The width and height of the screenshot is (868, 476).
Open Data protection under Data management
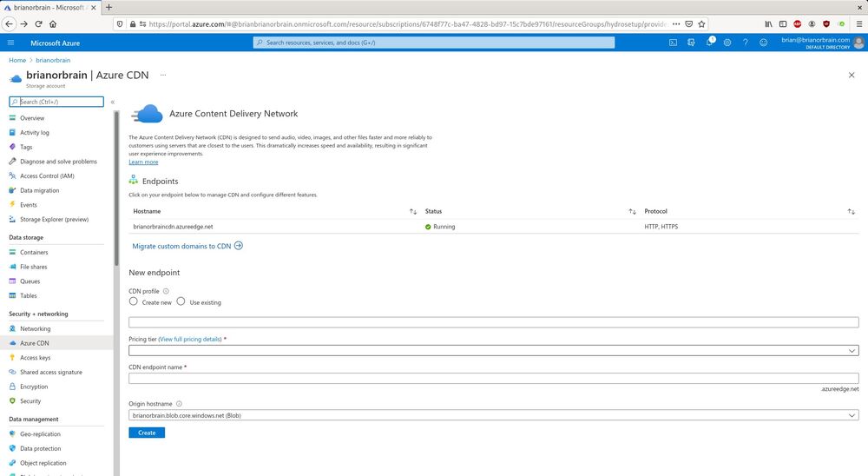tap(41, 448)
